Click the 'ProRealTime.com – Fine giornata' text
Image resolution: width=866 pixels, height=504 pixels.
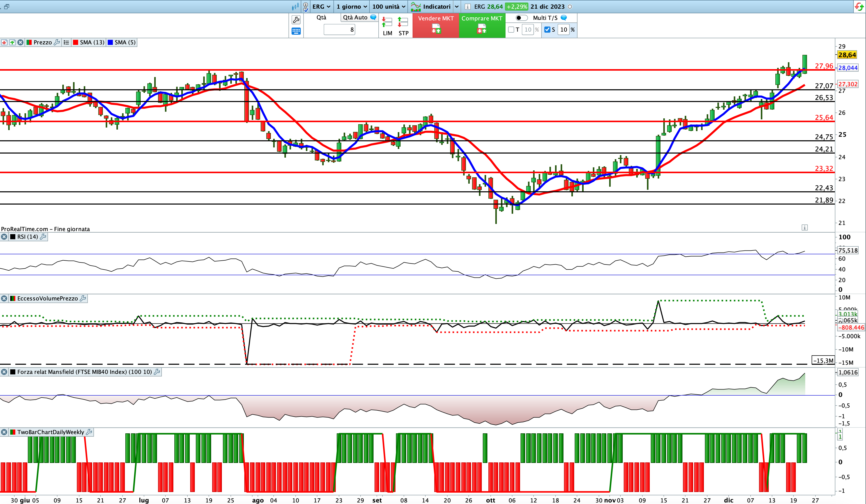[45, 229]
